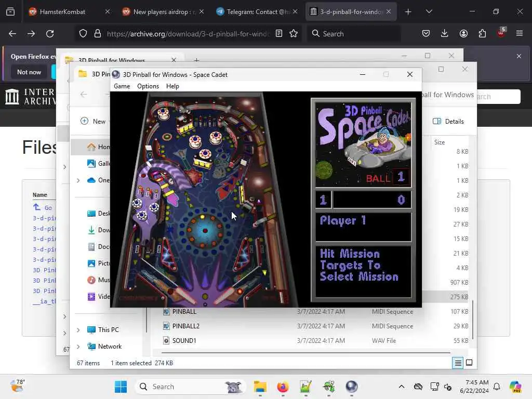The height and width of the screenshot is (399, 532).
Task: Click the tracking protection shield icon
Action: click(83, 34)
